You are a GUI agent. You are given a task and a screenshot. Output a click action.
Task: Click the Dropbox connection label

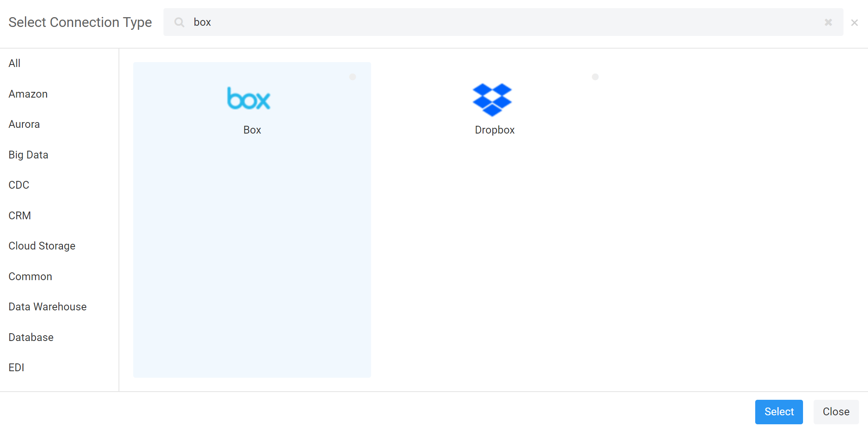click(494, 130)
